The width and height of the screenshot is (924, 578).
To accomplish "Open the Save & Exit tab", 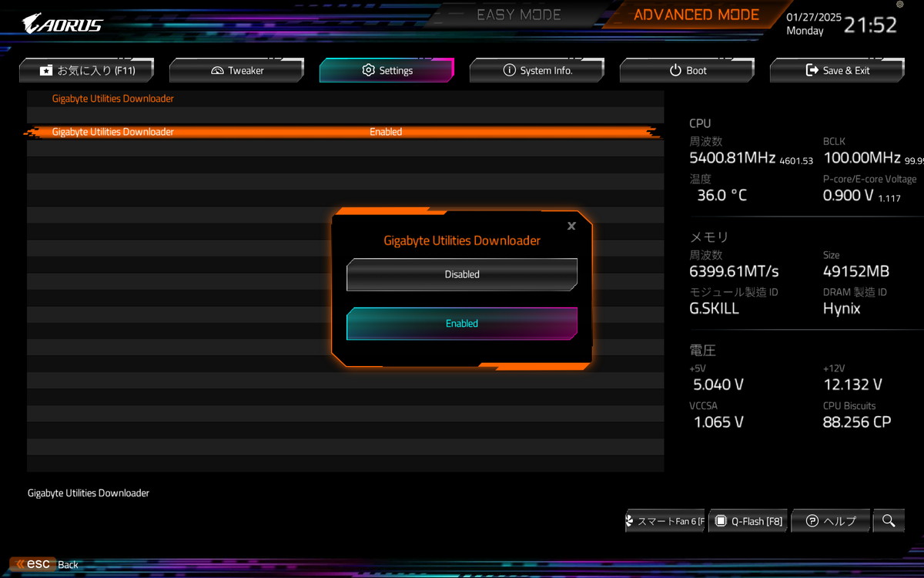I will [837, 70].
